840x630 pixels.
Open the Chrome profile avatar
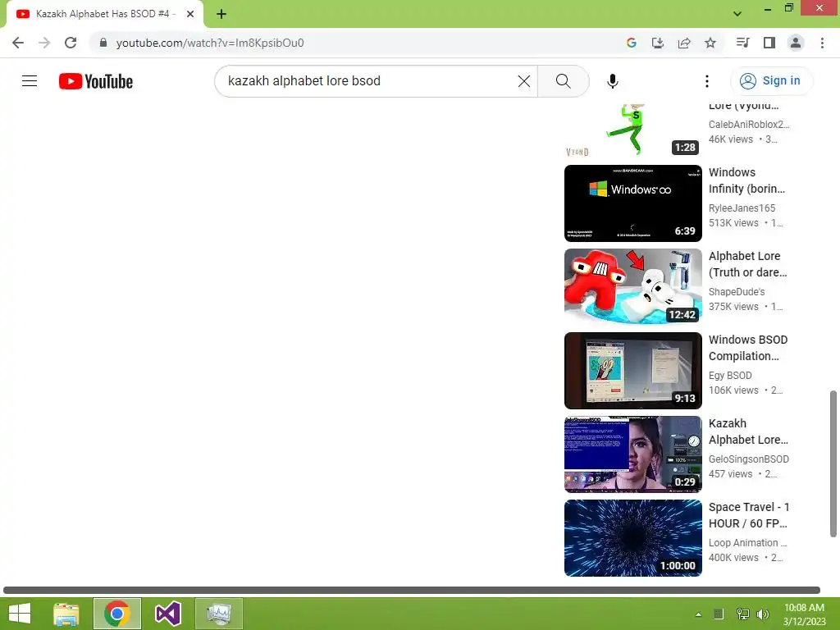click(x=796, y=43)
